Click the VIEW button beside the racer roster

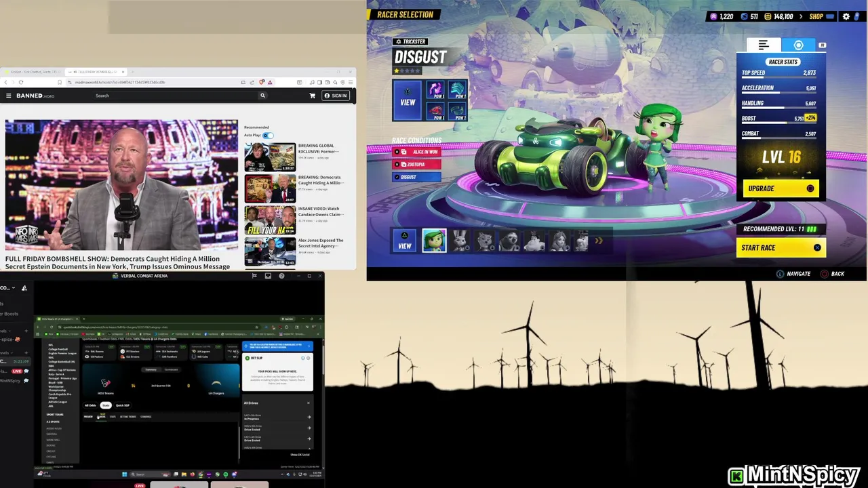pos(405,241)
